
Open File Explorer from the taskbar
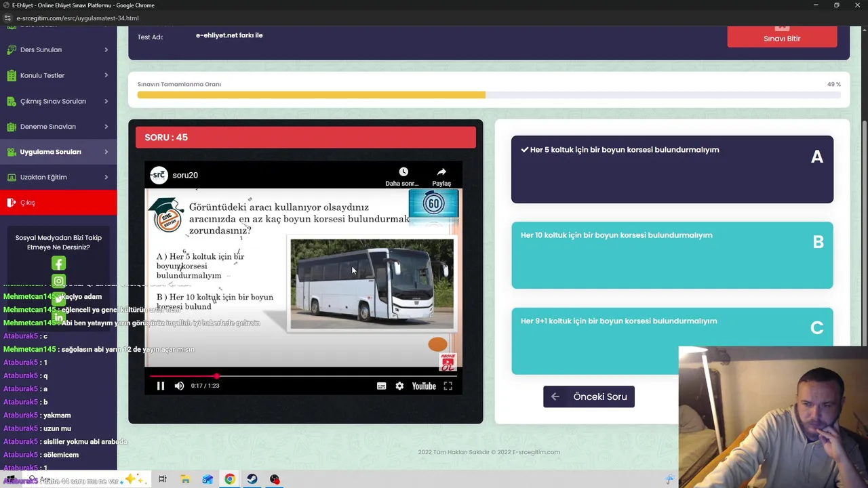click(185, 479)
